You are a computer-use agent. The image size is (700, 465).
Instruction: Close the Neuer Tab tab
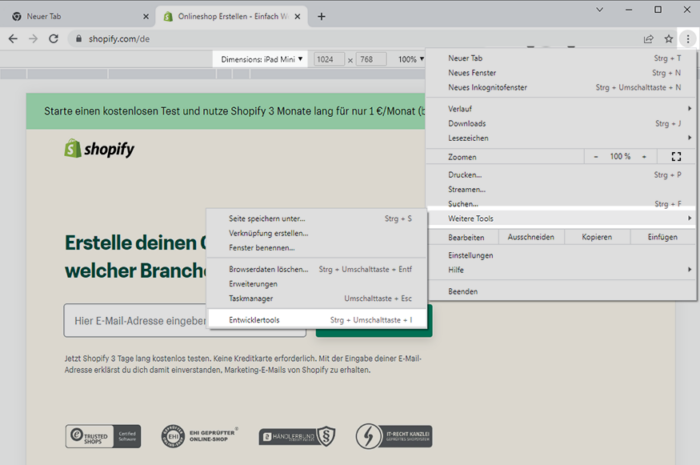(146, 17)
